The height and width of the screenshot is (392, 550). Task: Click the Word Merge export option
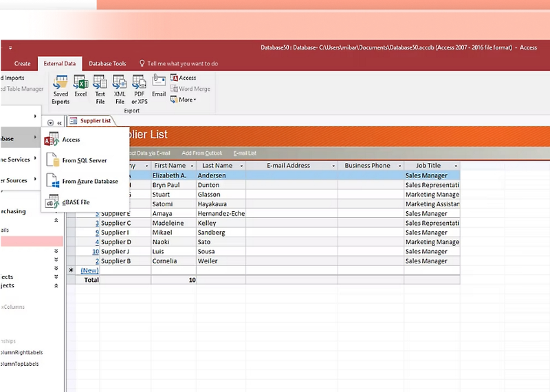pos(190,89)
